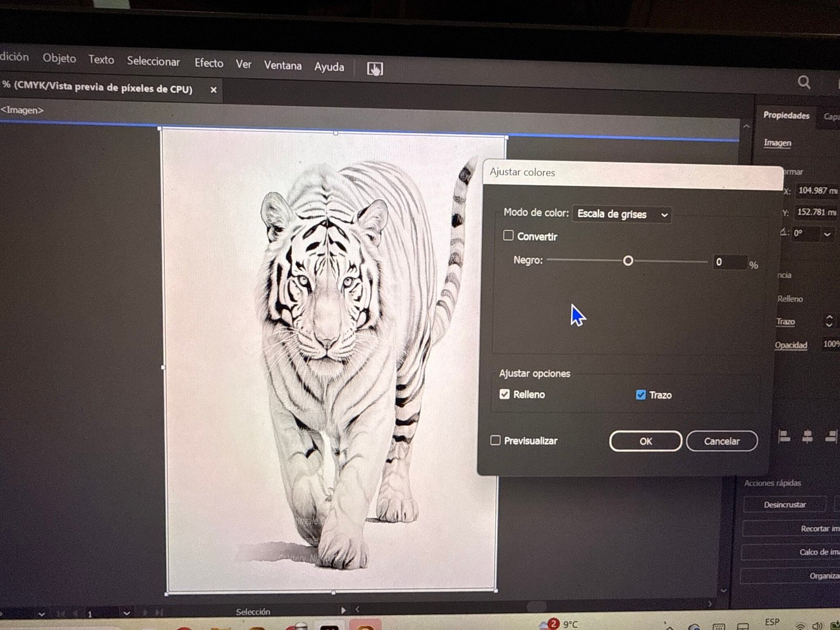
Task: Enable the Convertir checkbox
Action: tap(508, 236)
